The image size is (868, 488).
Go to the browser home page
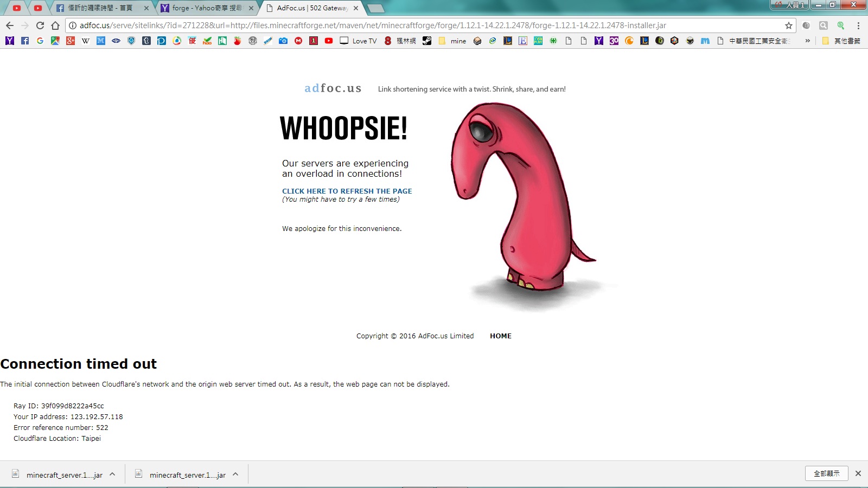55,25
